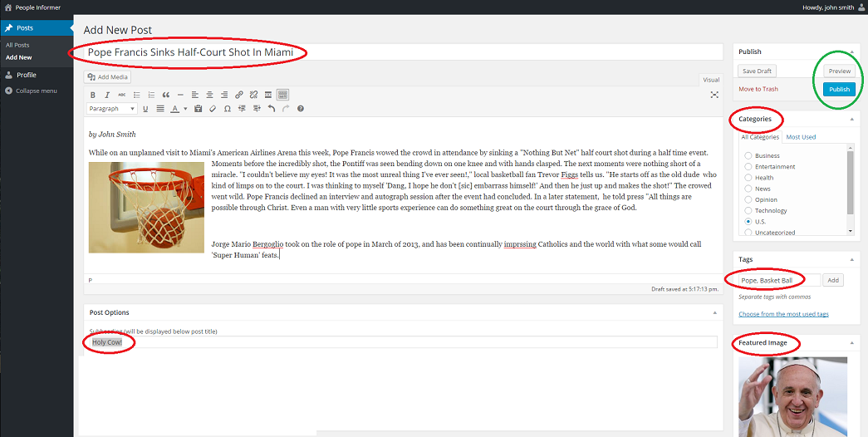Collapse the Publish panel
The width and height of the screenshot is (868, 437).
[x=851, y=52]
